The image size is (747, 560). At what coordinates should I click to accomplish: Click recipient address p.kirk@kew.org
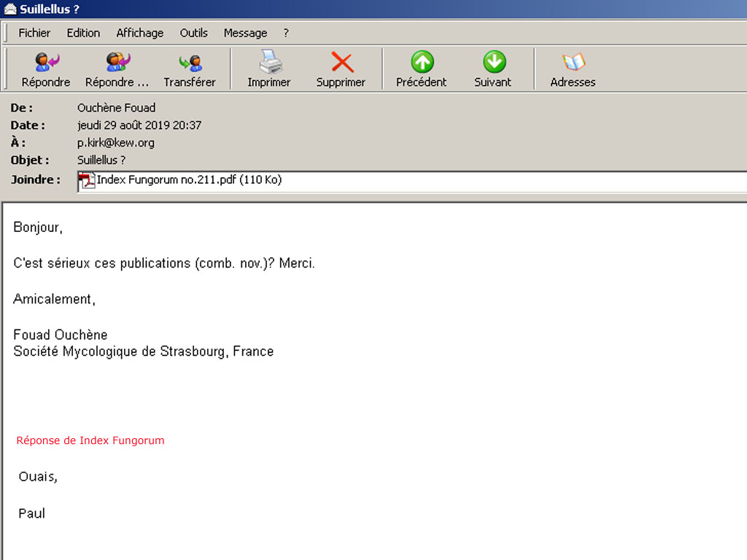(116, 143)
